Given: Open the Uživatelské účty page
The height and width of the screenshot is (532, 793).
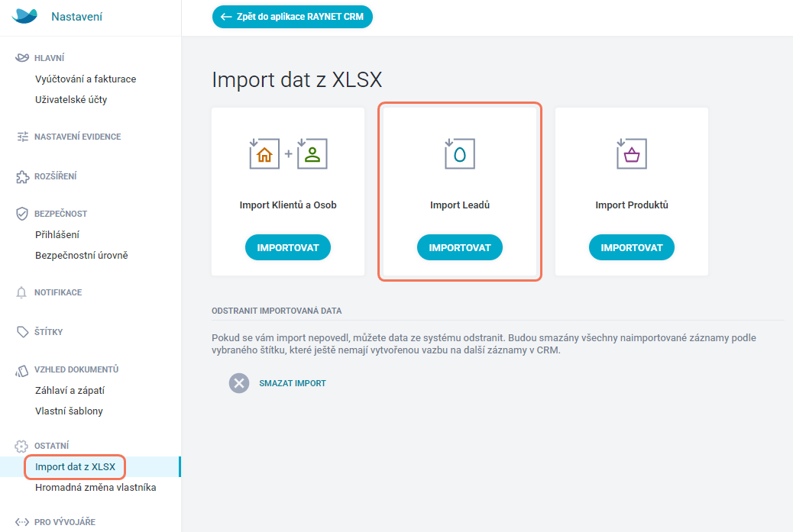Looking at the screenshot, I should (71, 99).
